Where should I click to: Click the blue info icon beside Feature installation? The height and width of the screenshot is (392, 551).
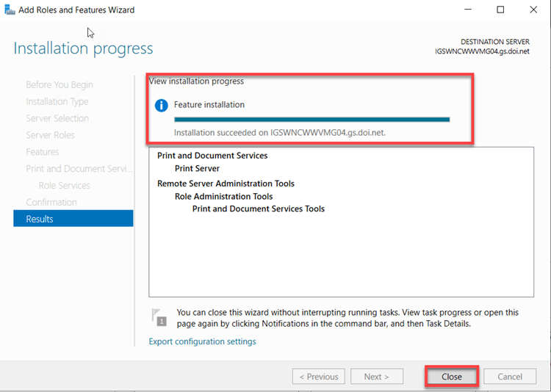(x=162, y=105)
